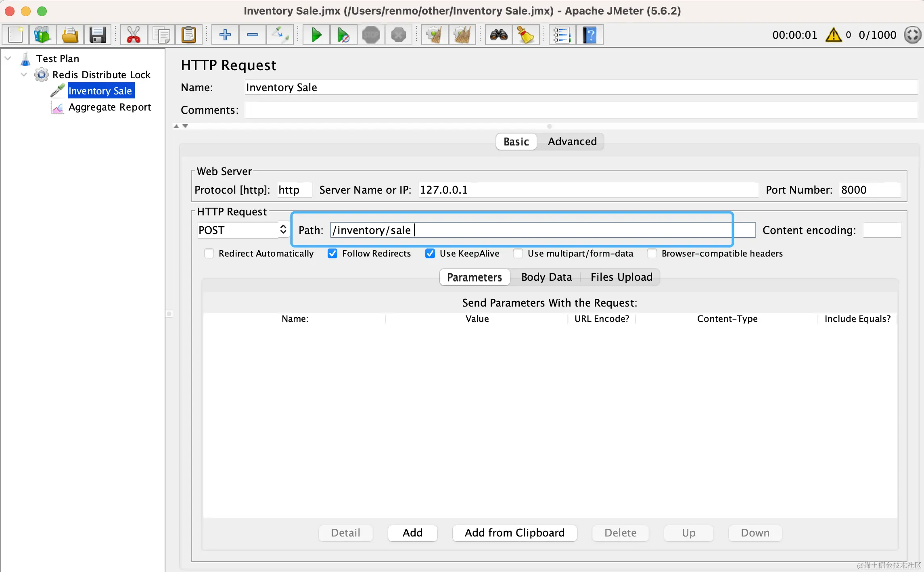The width and height of the screenshot is (924, 572).
Task: Click Add from Clipboard button
Action: tap(514, 533)
